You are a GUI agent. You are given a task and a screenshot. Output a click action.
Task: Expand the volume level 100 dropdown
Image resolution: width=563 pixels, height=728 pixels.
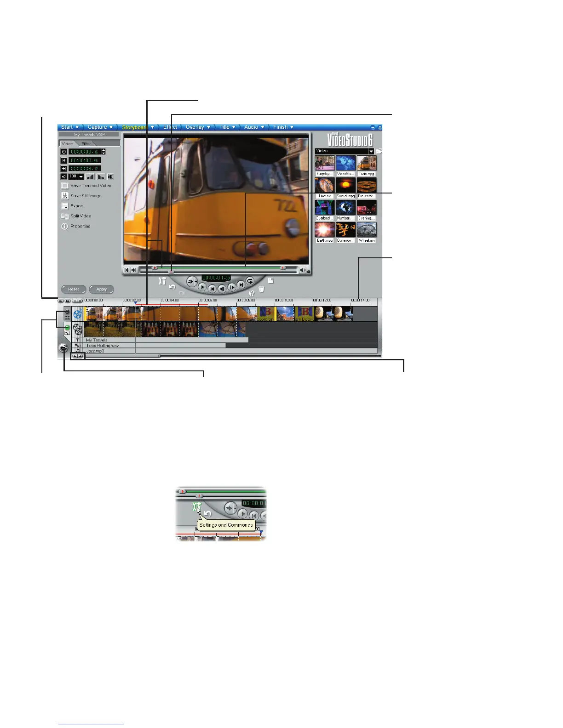[x=81, y=177]
